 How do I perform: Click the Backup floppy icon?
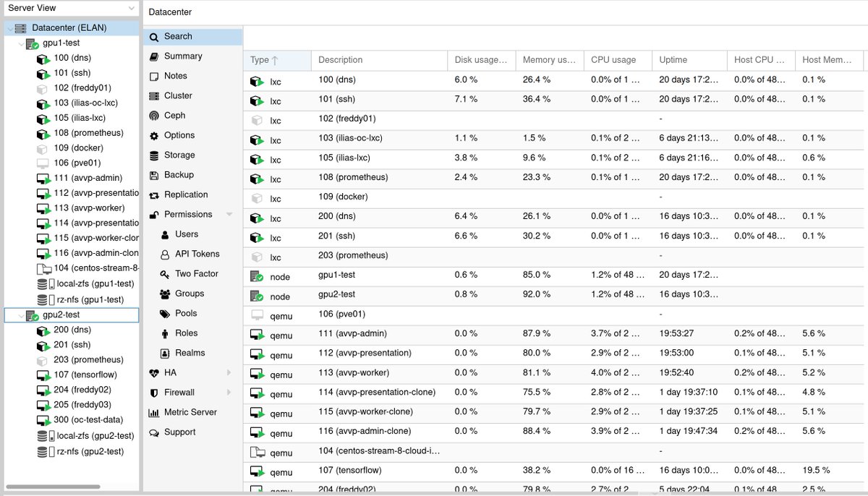153,175
